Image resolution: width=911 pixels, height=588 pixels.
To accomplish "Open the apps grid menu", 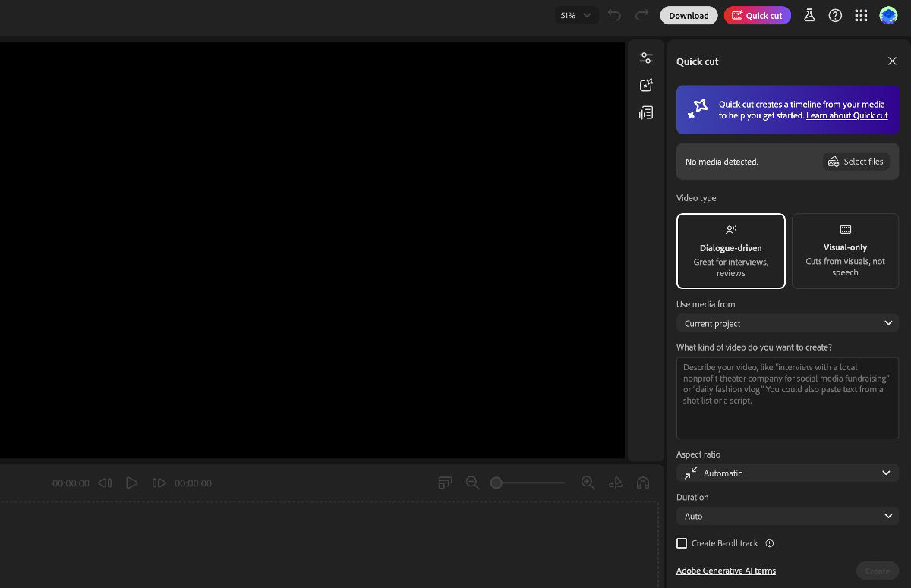I will 861,15.
